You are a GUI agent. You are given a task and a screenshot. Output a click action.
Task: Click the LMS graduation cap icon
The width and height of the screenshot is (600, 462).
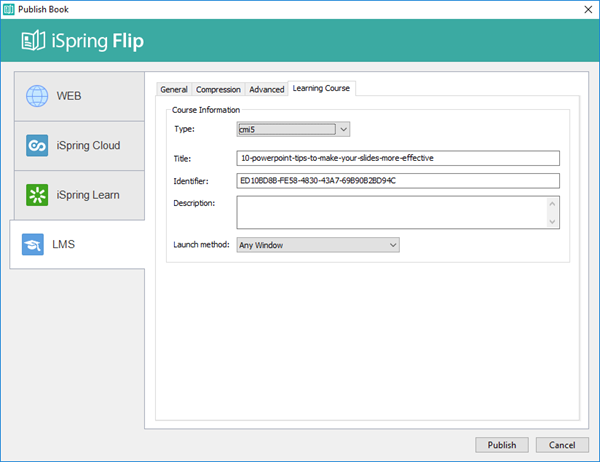(x=33, y=244)
